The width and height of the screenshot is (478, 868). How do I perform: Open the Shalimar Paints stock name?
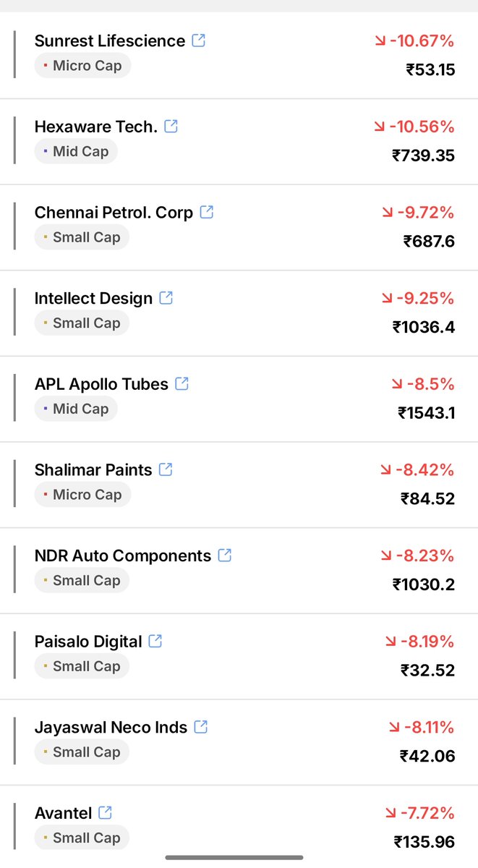pos(93,470)
